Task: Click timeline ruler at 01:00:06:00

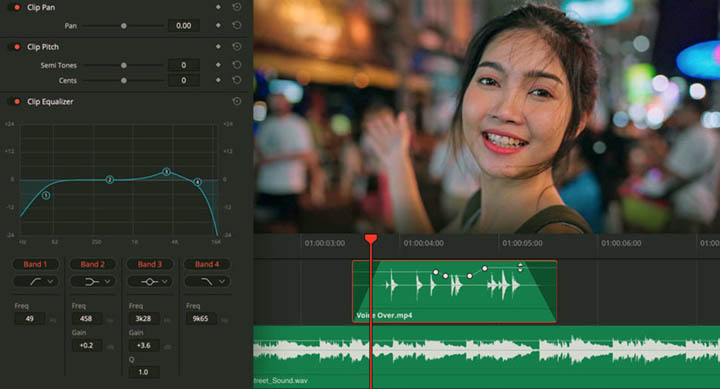Action: (621, 243)
